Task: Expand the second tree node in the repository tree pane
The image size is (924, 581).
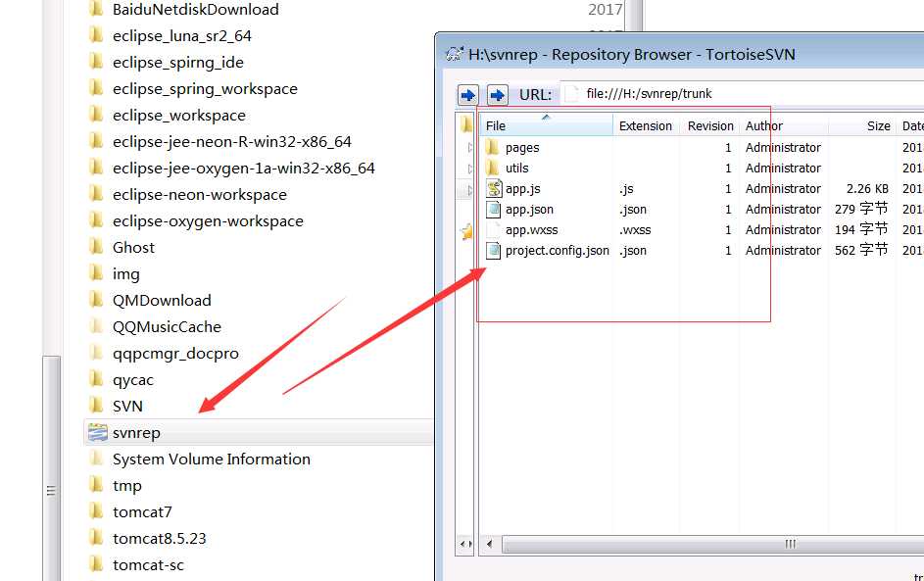Action: pos(469,169)
